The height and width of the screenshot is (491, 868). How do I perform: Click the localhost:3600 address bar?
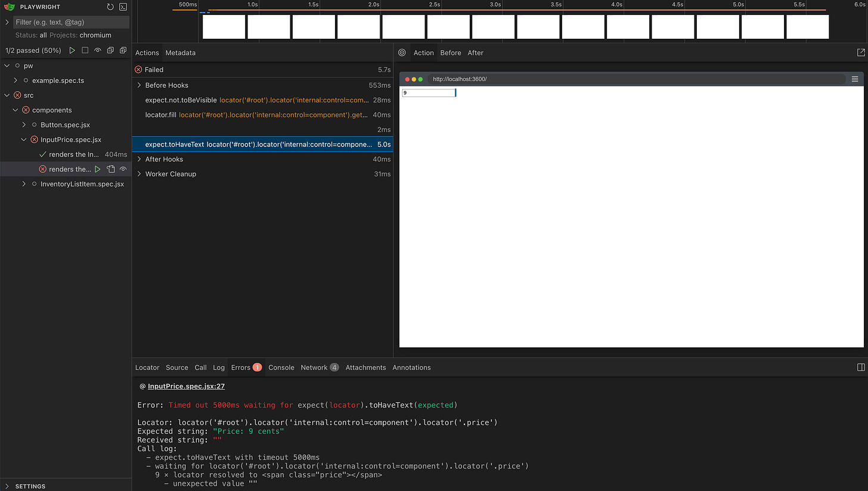coord(636,79)
